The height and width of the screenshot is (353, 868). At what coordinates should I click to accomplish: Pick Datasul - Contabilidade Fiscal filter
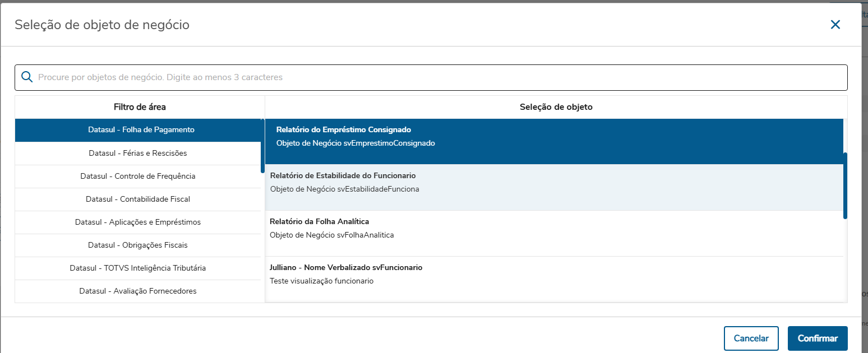coord(138,199)
